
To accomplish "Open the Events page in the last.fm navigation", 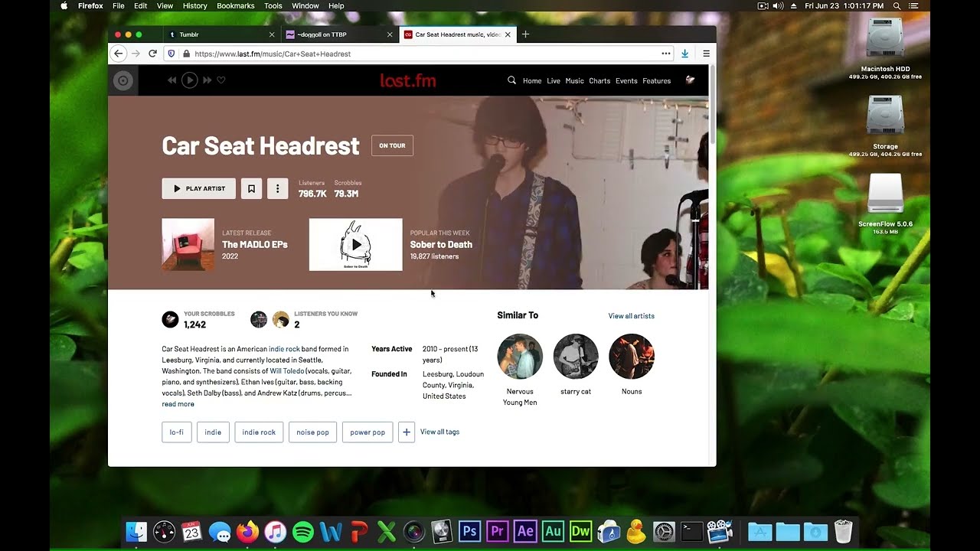I will click(626, 81).
